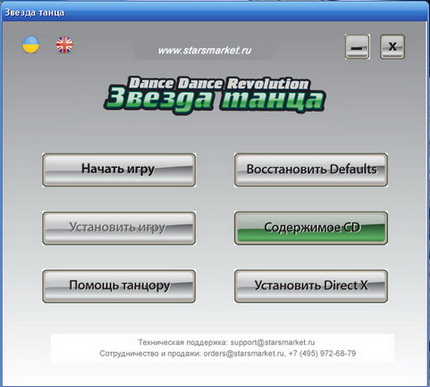Select the Восстановить Defaults button
The height and width of the screenshot is (387, 430).
coord(311,170)
